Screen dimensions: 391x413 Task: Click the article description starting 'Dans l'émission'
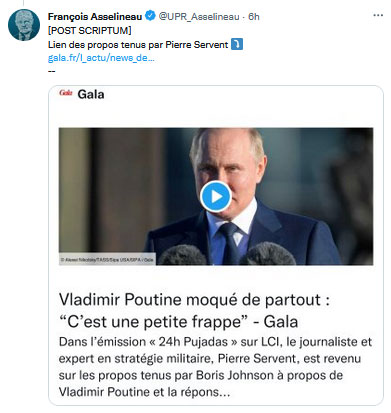[215, 367]
